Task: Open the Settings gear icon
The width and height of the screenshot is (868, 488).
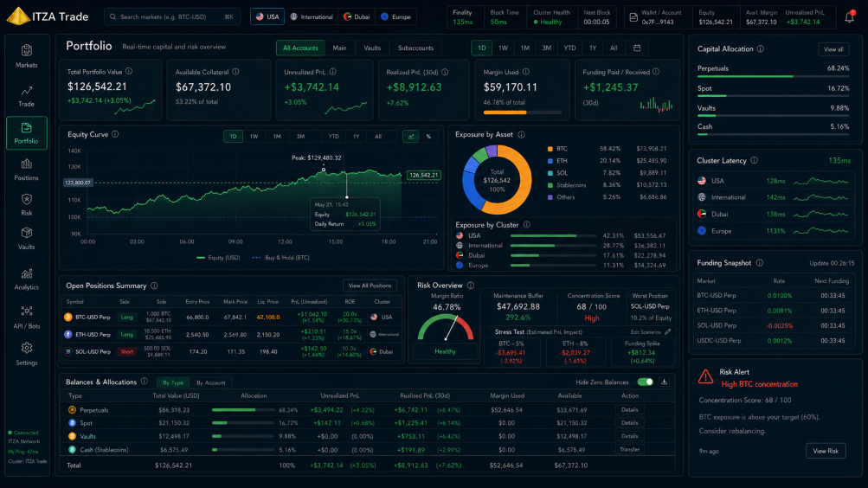Action: (26, 348)
